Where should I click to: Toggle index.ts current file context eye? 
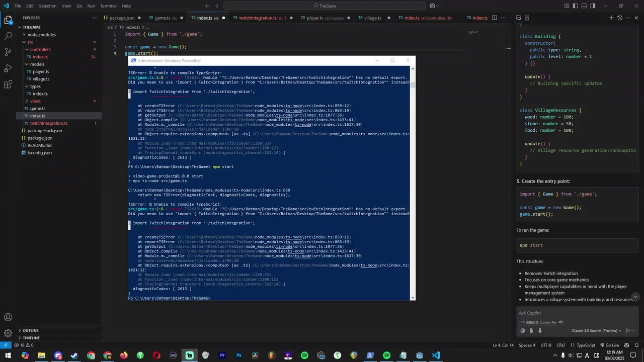click(x=561, y=322)
